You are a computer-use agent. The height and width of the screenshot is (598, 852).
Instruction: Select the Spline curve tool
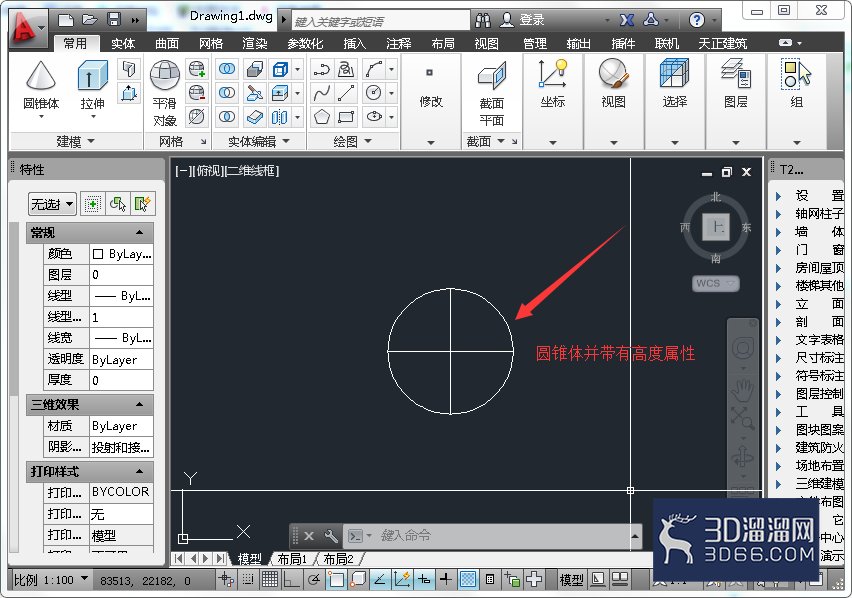point(322,93)
